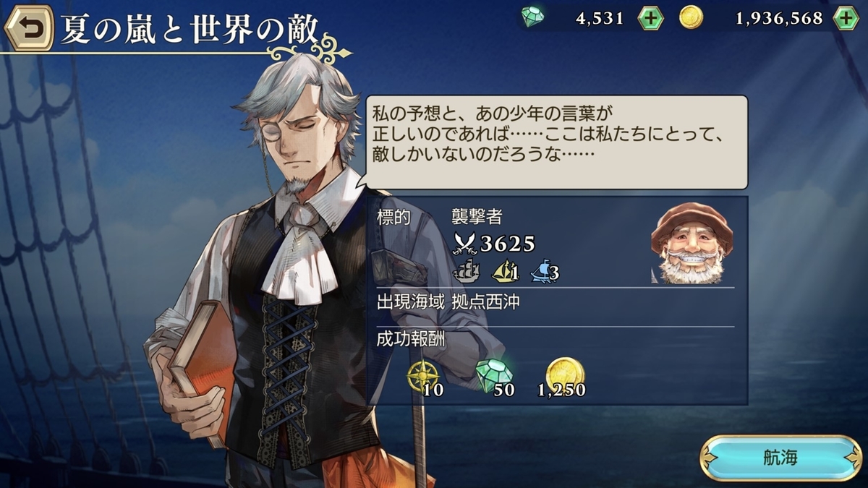Tap the monocled scholar character
The image size is (868, 488).
pos(278,275)
